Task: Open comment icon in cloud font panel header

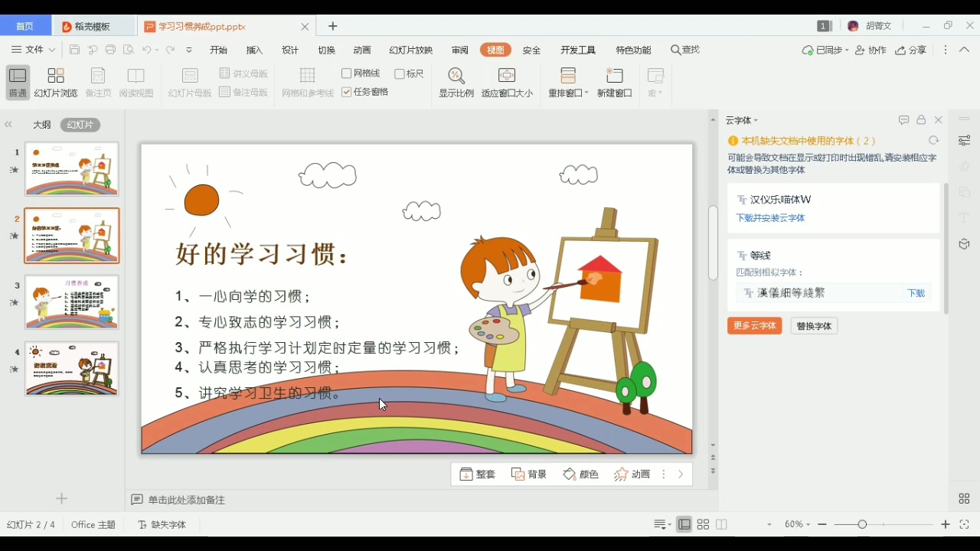Action: coord(903,120)
